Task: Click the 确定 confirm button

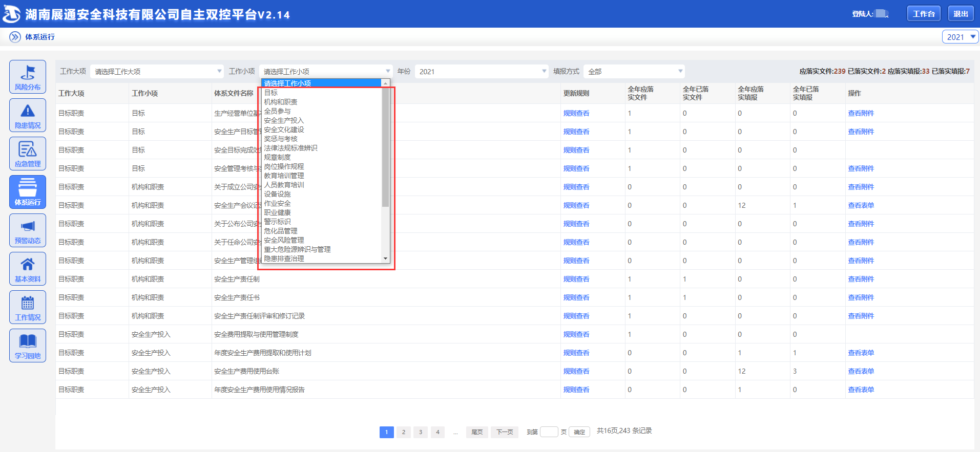Action: click(x=579, y=432)
